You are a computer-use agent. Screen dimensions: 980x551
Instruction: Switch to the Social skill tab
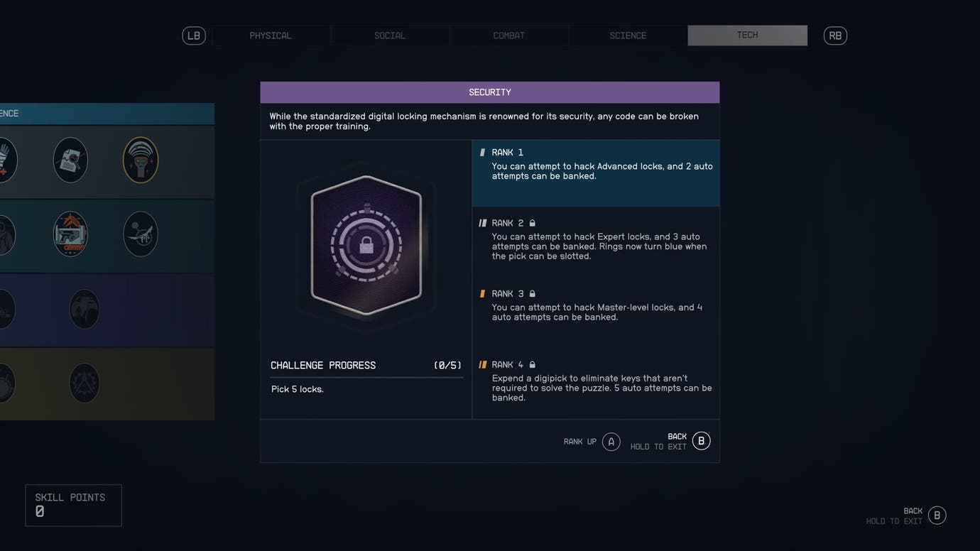pos(390,36)
